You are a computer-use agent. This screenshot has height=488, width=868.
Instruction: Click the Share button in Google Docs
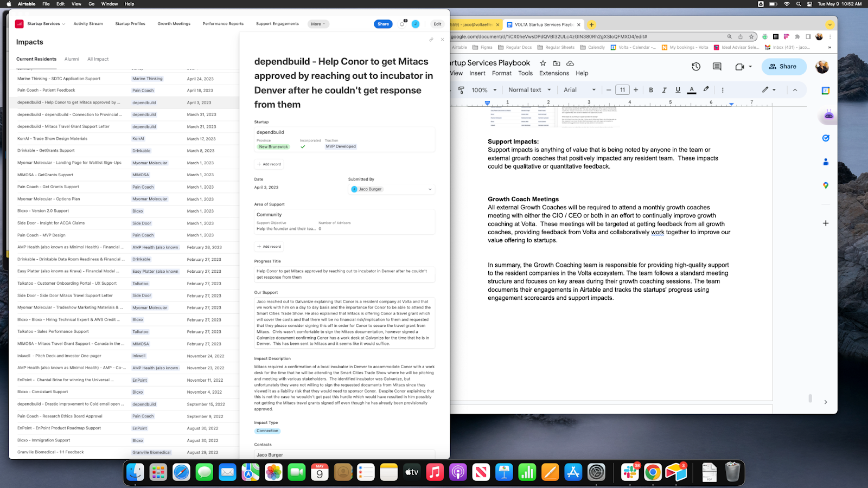click(x=784, y=67)
